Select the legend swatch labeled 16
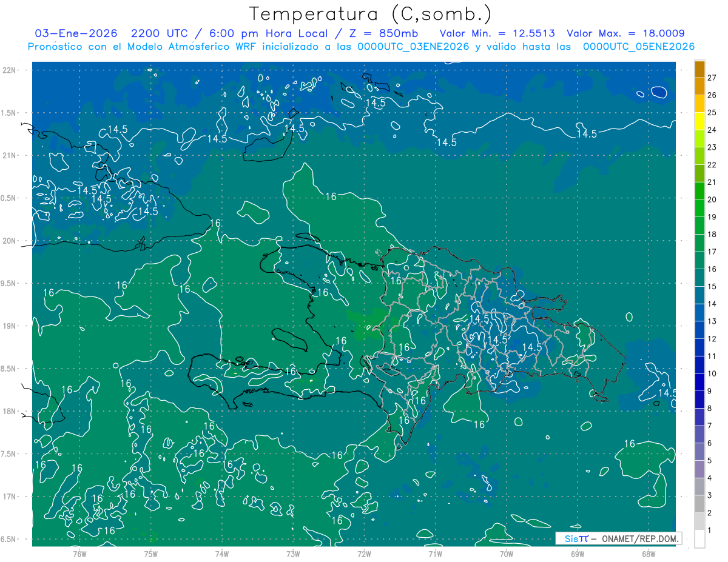This screenshot has width=728, height=562. click(x=699, y=261)
